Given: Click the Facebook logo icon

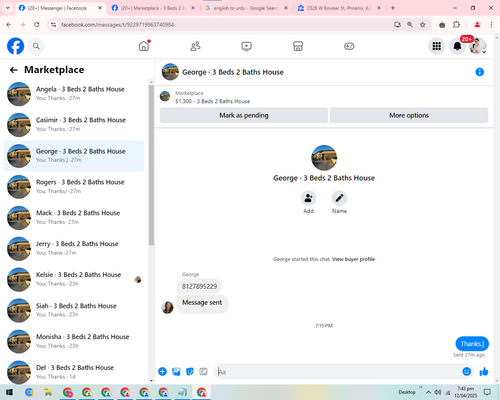Looking at the screenshot, I should coord(15,46).
